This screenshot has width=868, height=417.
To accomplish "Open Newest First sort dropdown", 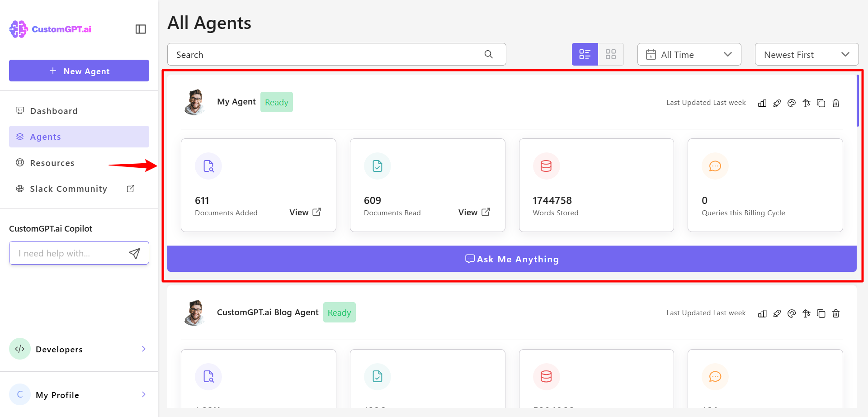I will click(x=807, y=54).
